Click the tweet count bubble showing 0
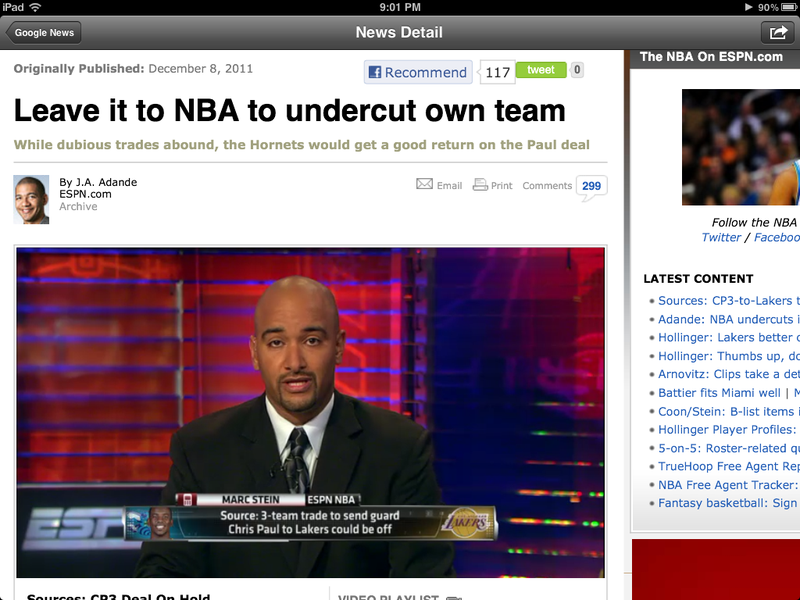 [577, 70]
